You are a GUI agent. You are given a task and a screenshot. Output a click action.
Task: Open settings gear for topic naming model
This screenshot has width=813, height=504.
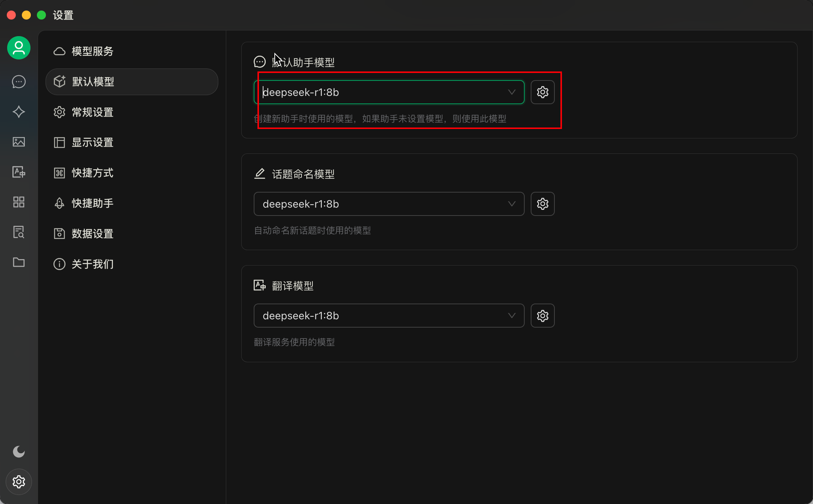[x=542, y=204]
